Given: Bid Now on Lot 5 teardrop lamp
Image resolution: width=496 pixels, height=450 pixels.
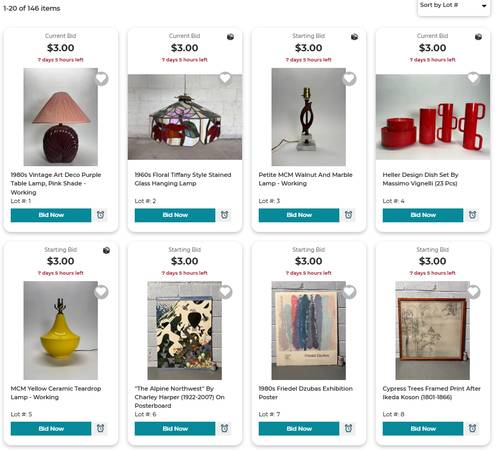Looking at the screenshot, I should point(51,429).
